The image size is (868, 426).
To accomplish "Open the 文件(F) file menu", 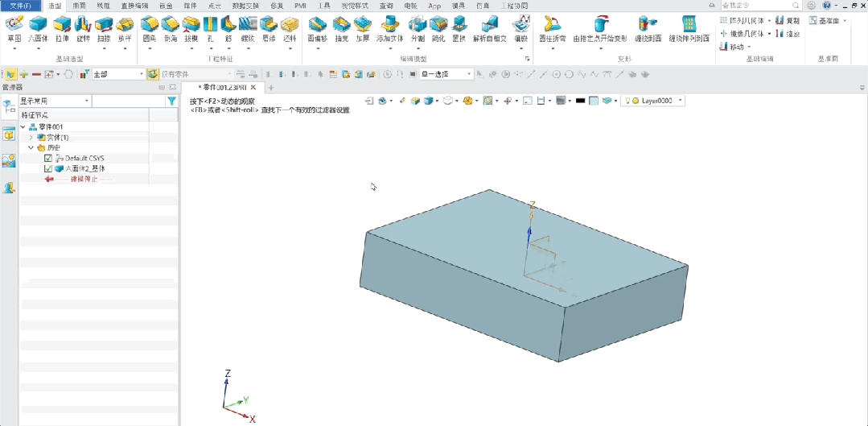I will tap(20, 6).
